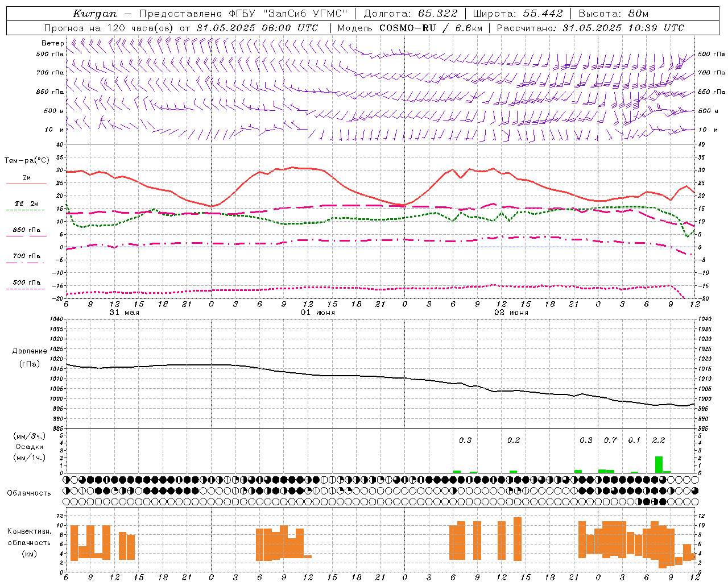This screenshot has width=728, height=582.
Task: Click the "(гПа)" unit under Давление
Action: [30, 364]
